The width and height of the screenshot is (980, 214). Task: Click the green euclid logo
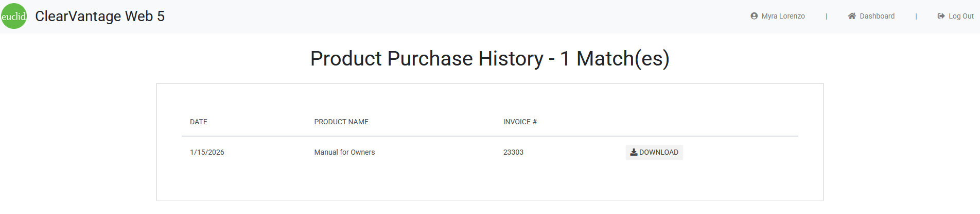[14, 16]
